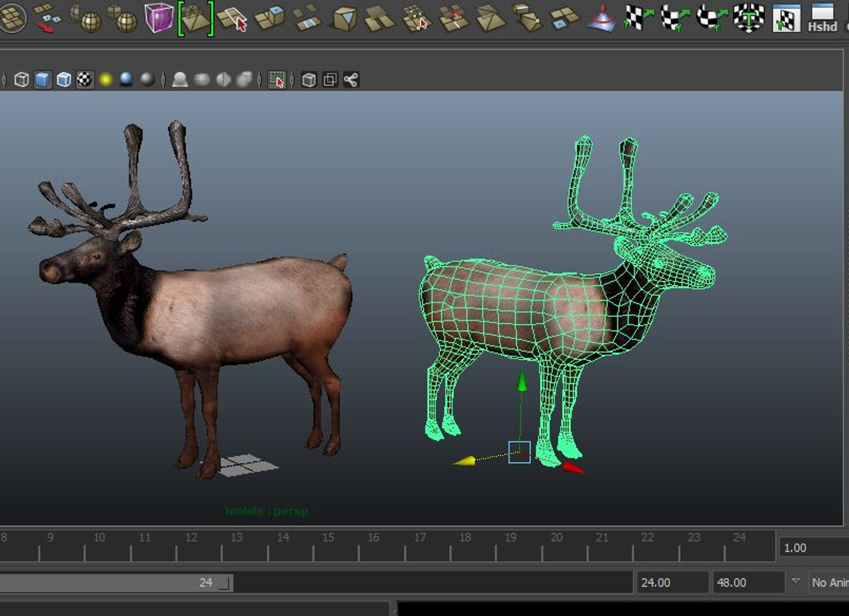The image size is (849, 616).
Task: Click the wedge face shelf icon
Action: tap(527, 18)
